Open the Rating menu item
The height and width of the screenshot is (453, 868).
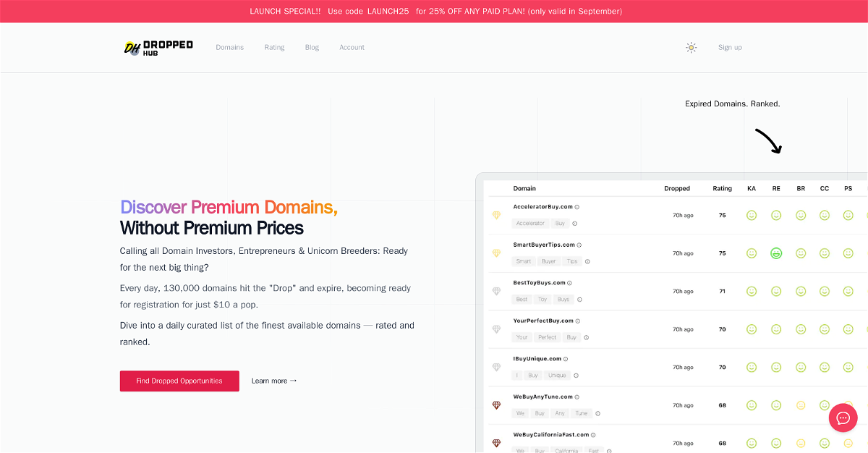point(274,48)
